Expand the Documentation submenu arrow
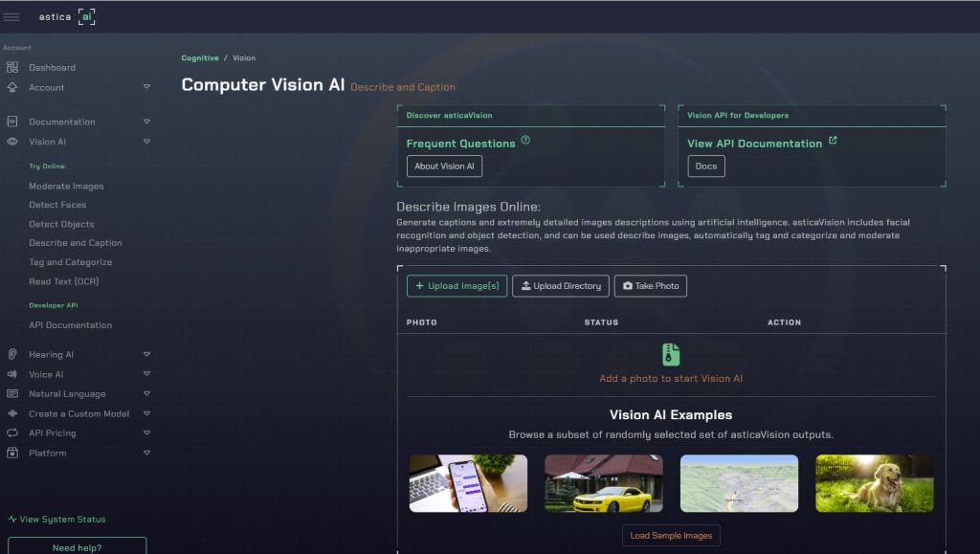 146,122
